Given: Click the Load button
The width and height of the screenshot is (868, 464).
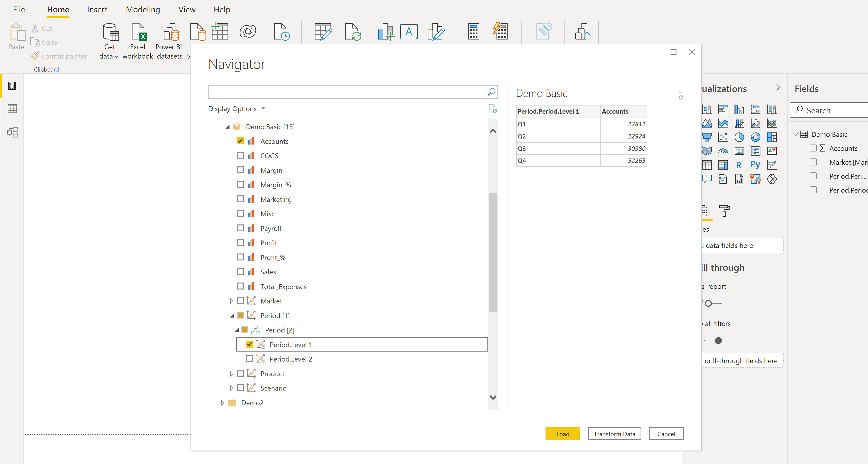Looking at the screenshot, I should [x=562, y=434].
